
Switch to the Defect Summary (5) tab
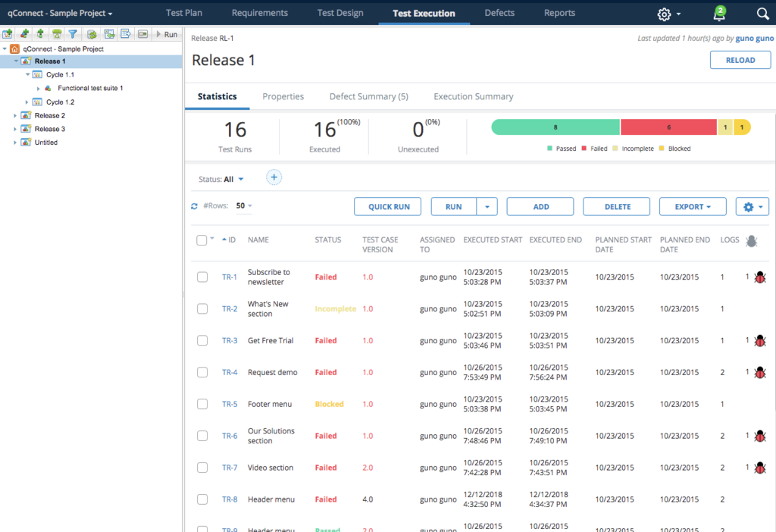click(x=369, y=96)
